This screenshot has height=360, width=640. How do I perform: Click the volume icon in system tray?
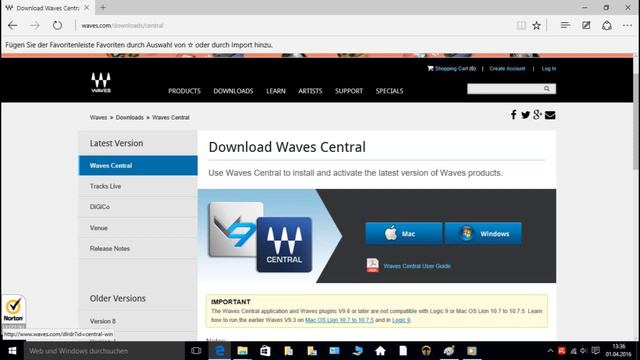pos(584,351)
